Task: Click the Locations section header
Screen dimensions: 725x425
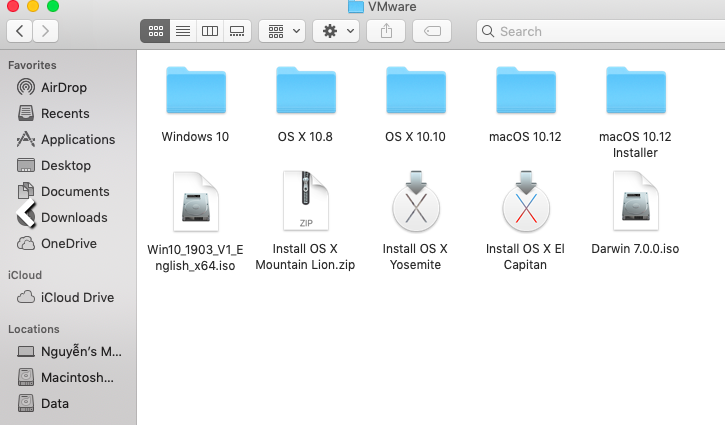Action: pyautogui.click(x=34, y=329)
